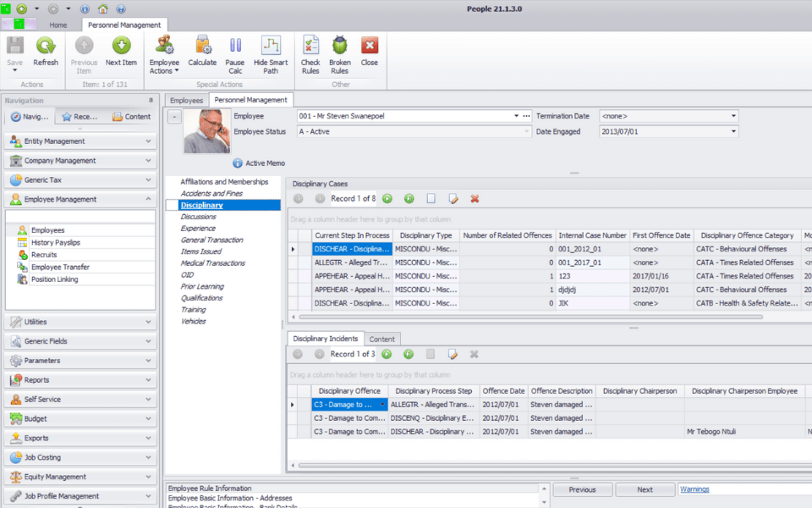Switch to the Home ribbon tab
Screen dimensions: 812x508
58,25
